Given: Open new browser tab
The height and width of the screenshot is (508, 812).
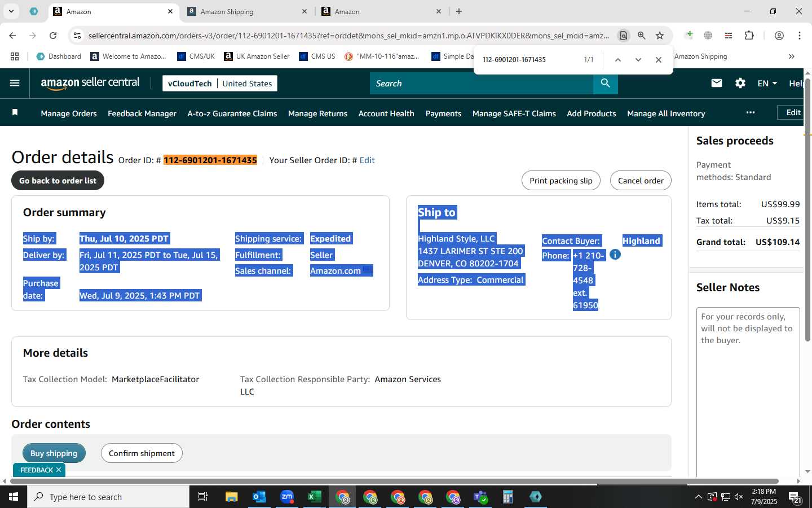Looking at the screenshot, I should pos(459,11).
